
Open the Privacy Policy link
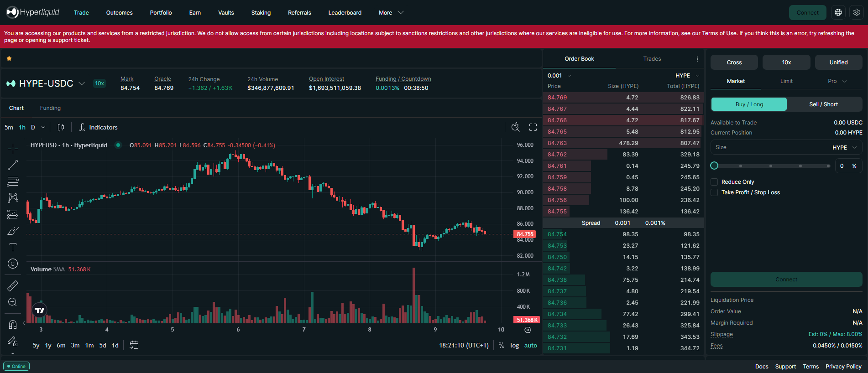pos(843,367)
